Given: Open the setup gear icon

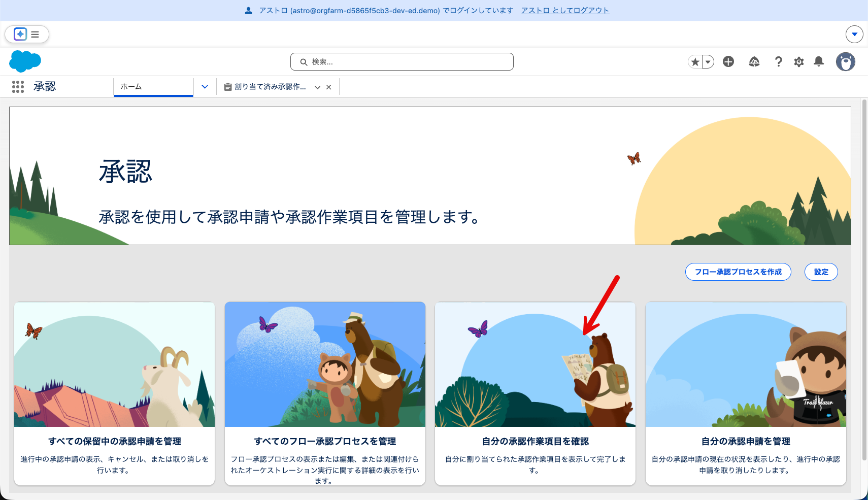Looking at the screenshot, I should tap(799, 62).
